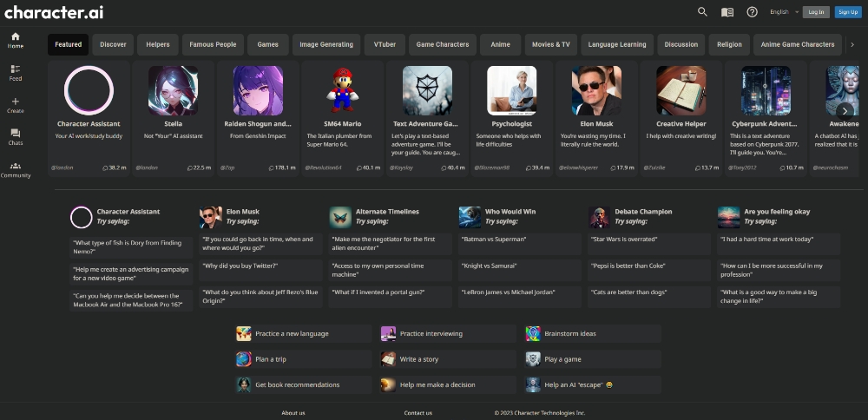Open the Stella character card
Screen dimensions: 868x420
[x=174, y=118]
